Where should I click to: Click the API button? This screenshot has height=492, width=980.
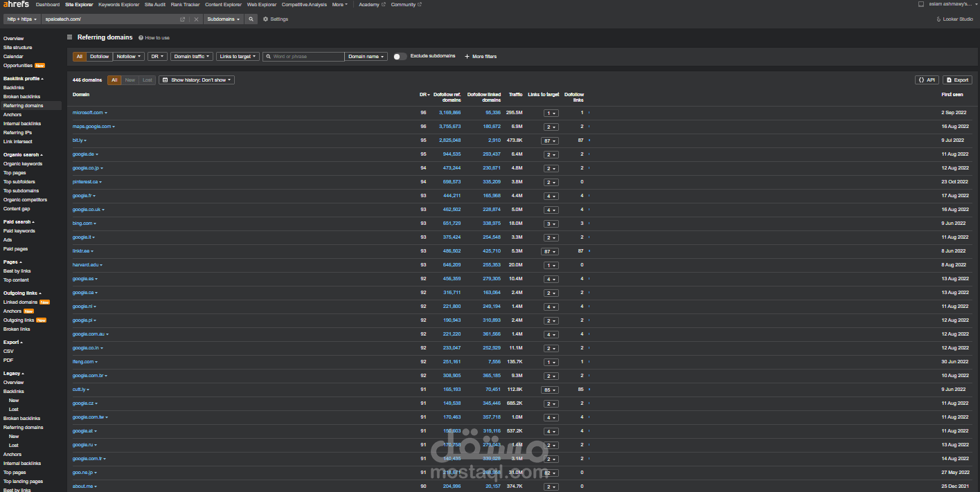(927, 80)
